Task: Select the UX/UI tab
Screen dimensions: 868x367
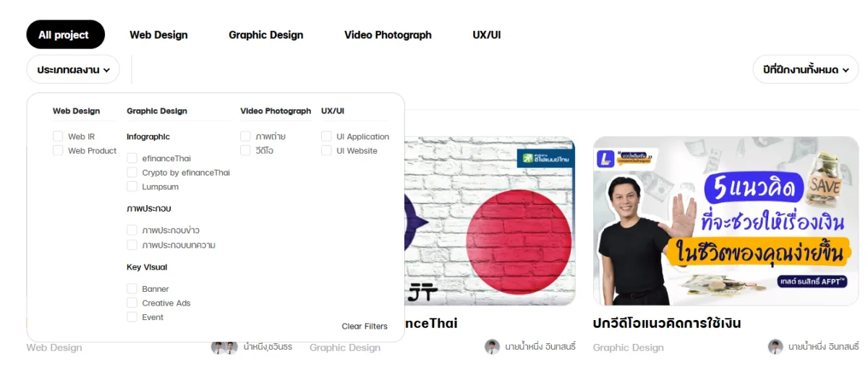Action: [487, 35]
